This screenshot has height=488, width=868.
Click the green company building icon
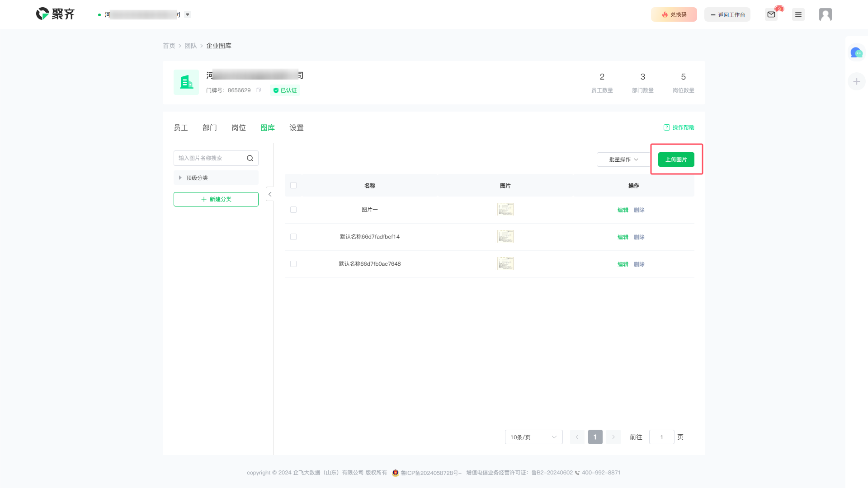(186, 82)
